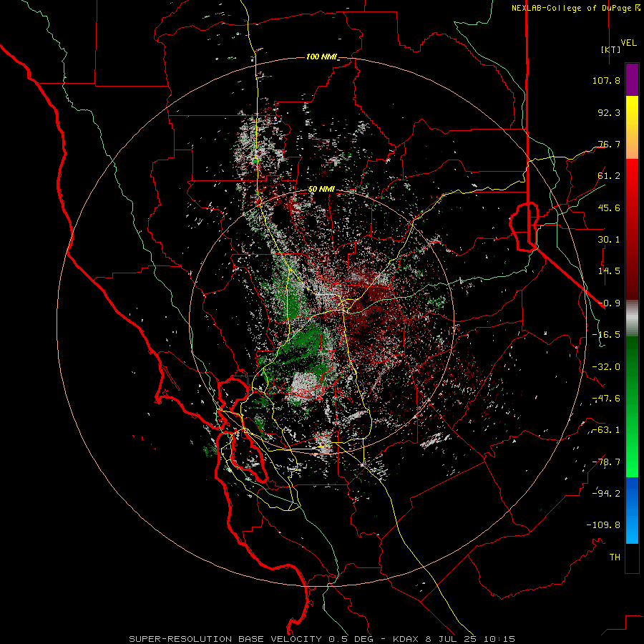Click the -0.9 velocity legend value
The image size is (644, 644).
609,303
